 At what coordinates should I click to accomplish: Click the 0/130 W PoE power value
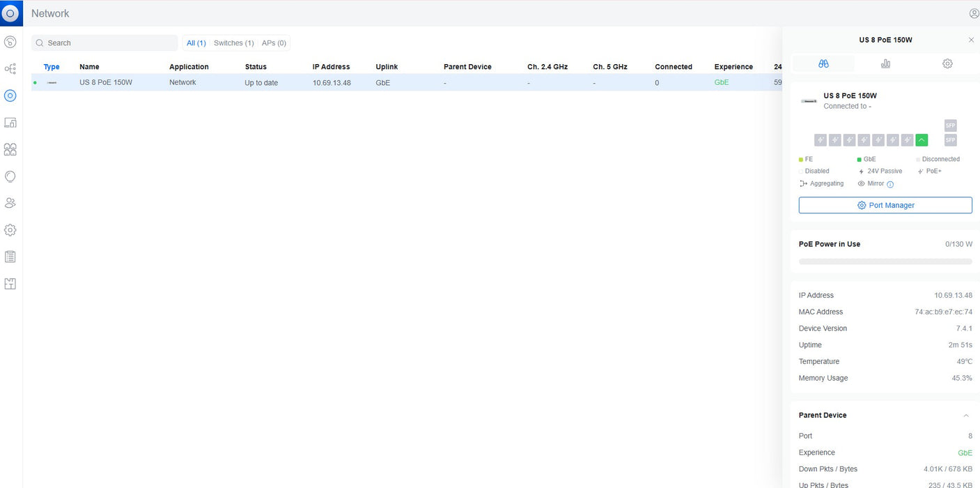pyautogui.click(x=959, y=244)
